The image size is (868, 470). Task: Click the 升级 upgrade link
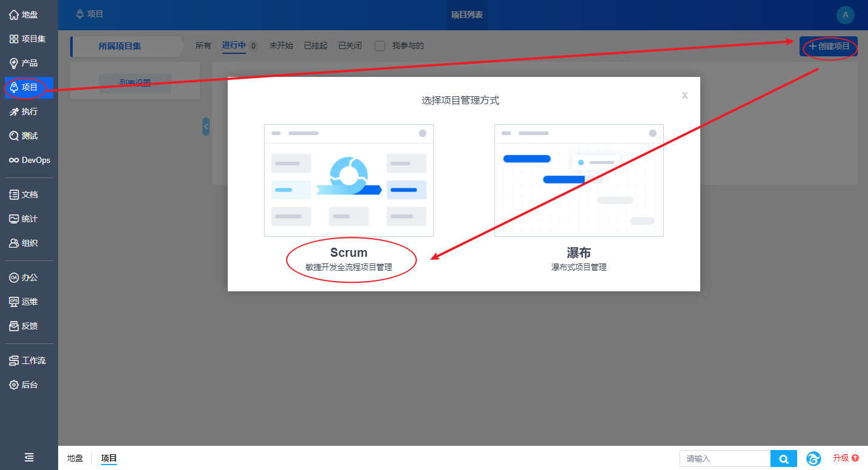[x=846, y=458]
